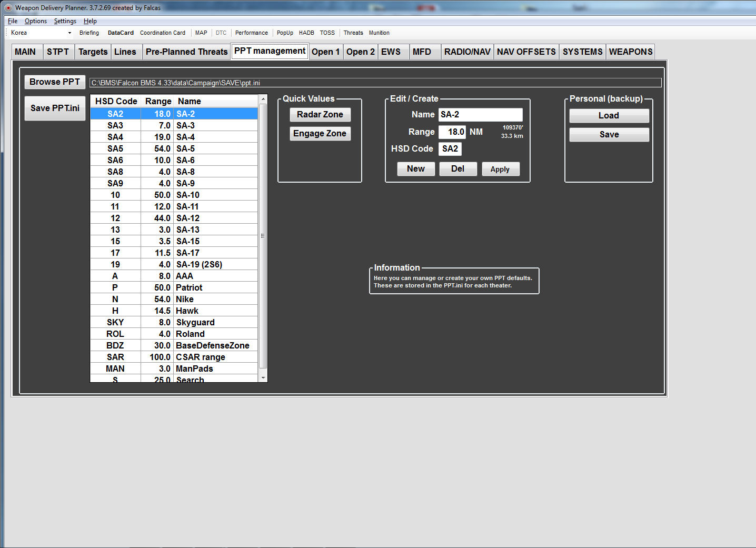Click the Weapon Delivery Planner title bar icon
Image resolution: width=756 pixels, height=548 pixels.
pos(8,8)
